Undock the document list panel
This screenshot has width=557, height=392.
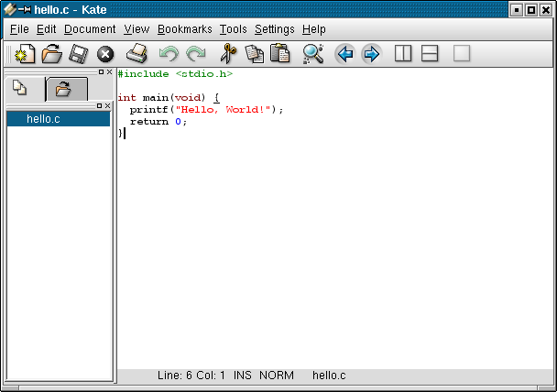pos(100,106)
